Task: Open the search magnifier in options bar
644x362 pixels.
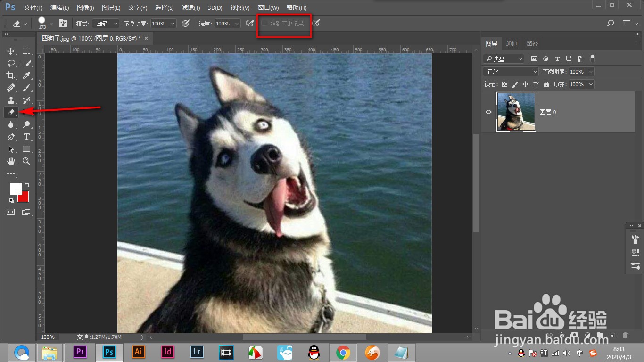Action: 611,23
